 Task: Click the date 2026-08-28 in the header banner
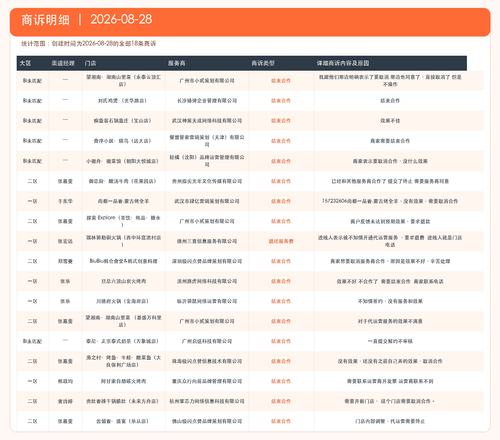121,19
